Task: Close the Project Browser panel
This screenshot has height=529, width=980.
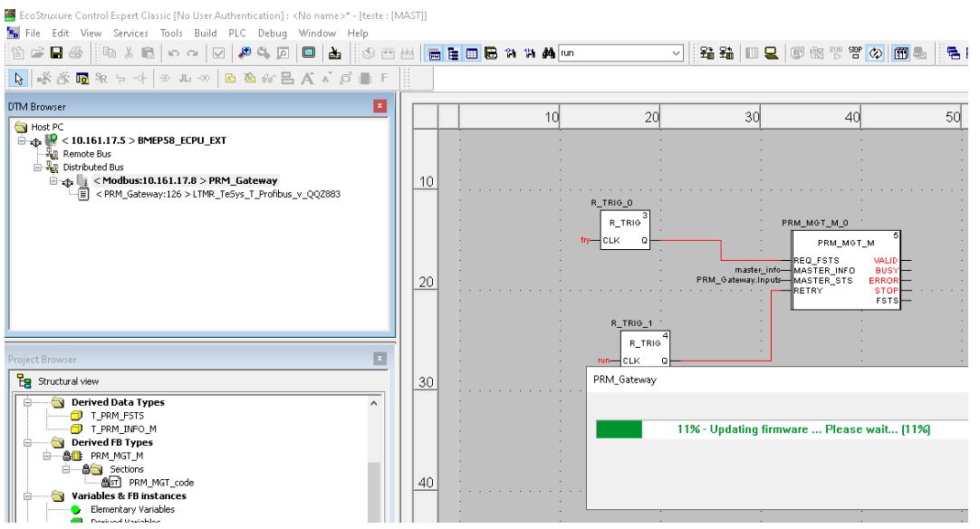Action: [380, 359]
